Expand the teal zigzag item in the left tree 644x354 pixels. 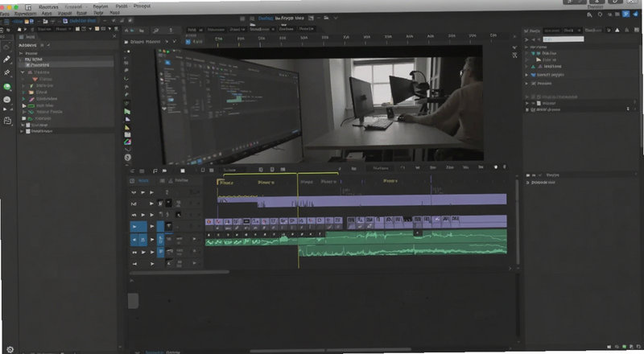[24, 112]
